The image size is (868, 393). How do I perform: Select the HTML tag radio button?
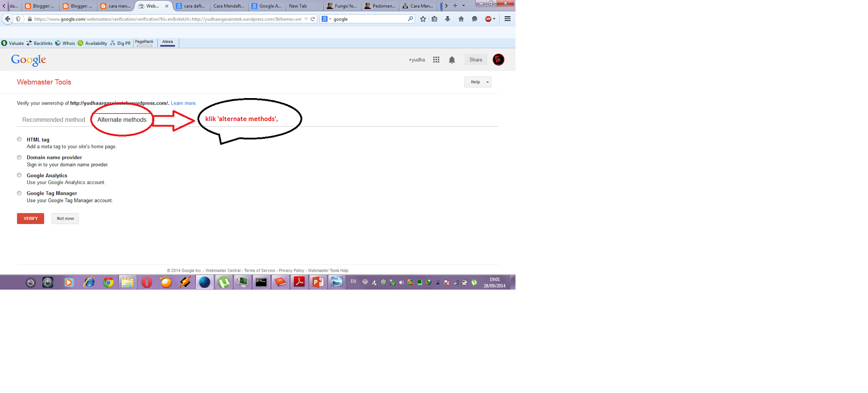coord(20,139)
